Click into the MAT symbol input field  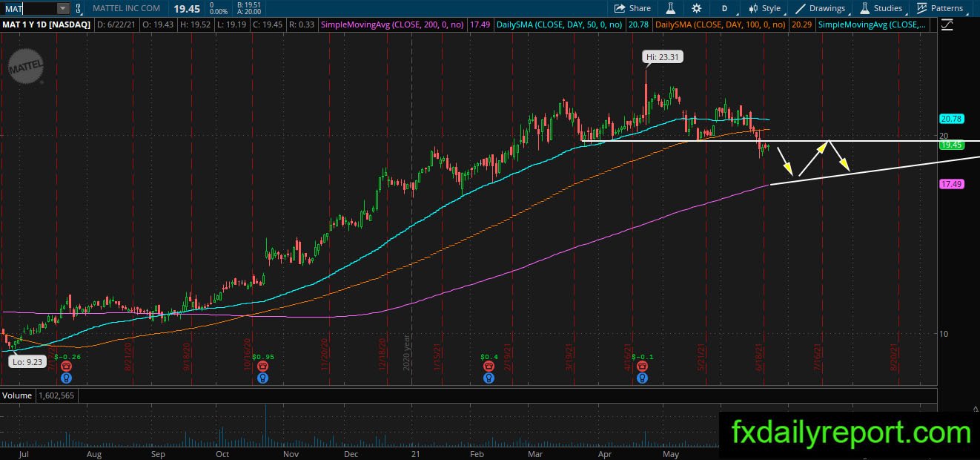(30, 8)
